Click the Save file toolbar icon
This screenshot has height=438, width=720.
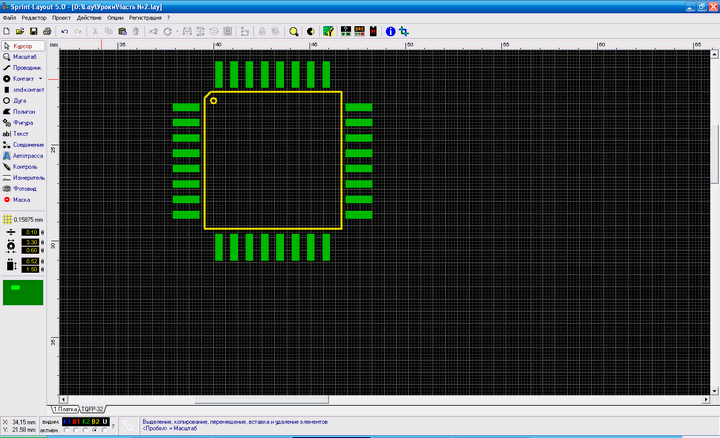point(33,31)
